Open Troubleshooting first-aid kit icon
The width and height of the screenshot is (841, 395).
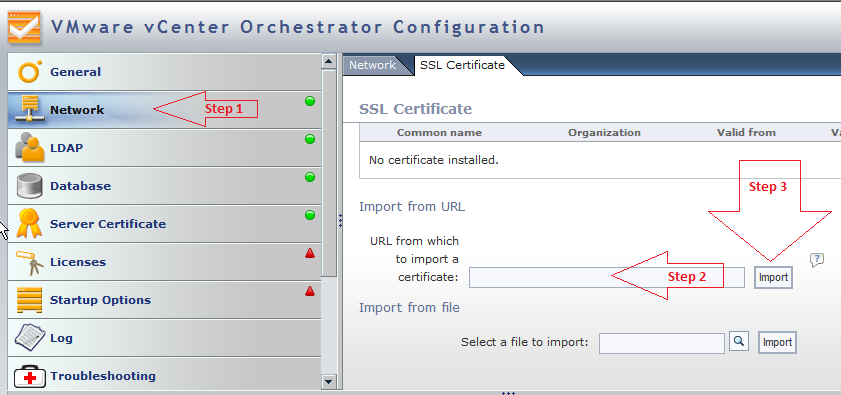click(30, 376)
